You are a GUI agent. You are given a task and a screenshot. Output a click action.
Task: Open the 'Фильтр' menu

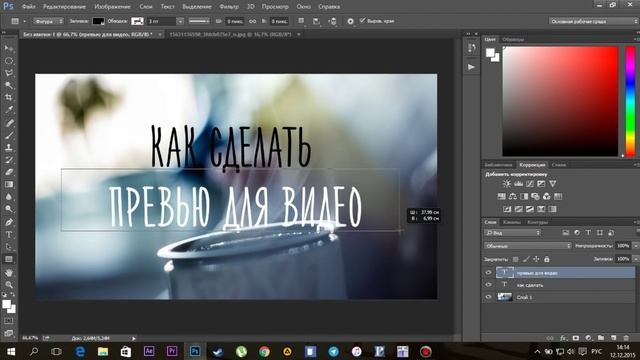point(229,7)
